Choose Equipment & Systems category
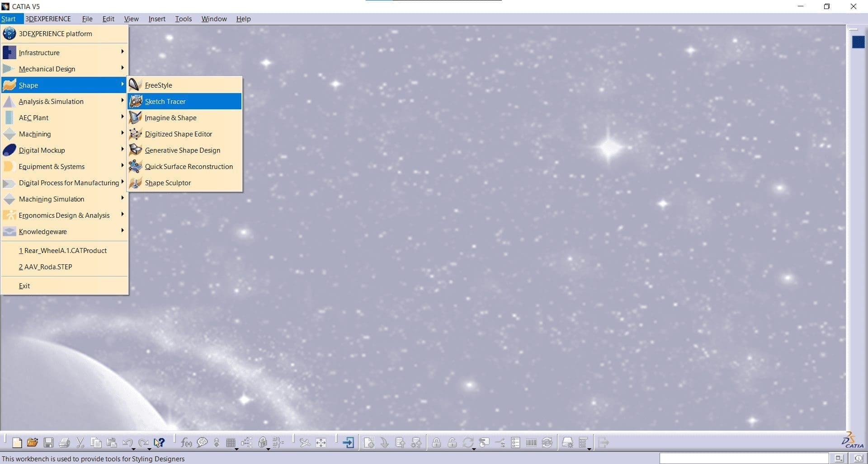868x464 pixels. [64, 166]
